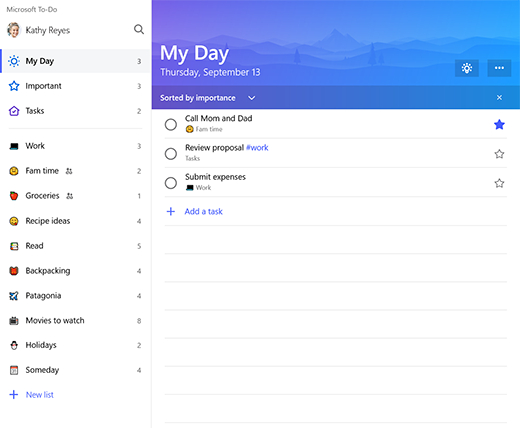Dismiss the Sorted by importance bar
This screenshot has height=428, width=520.
point(499,97)
